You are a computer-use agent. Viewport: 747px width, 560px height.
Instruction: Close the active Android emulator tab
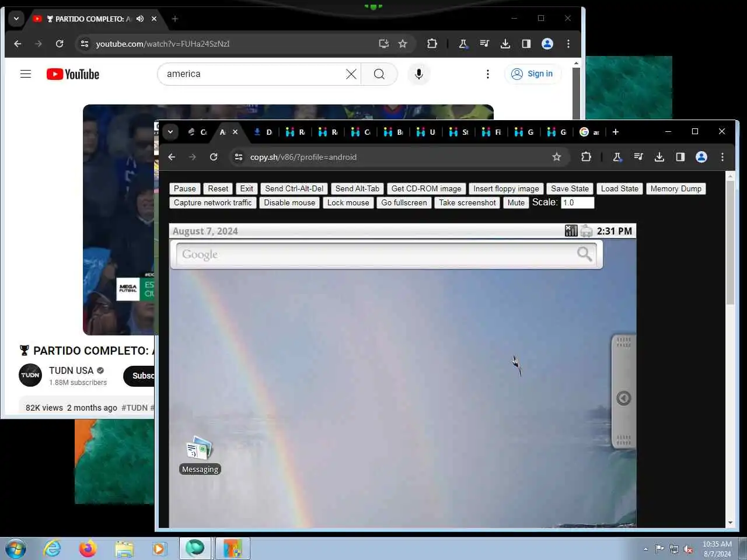[x=235, y=132]
